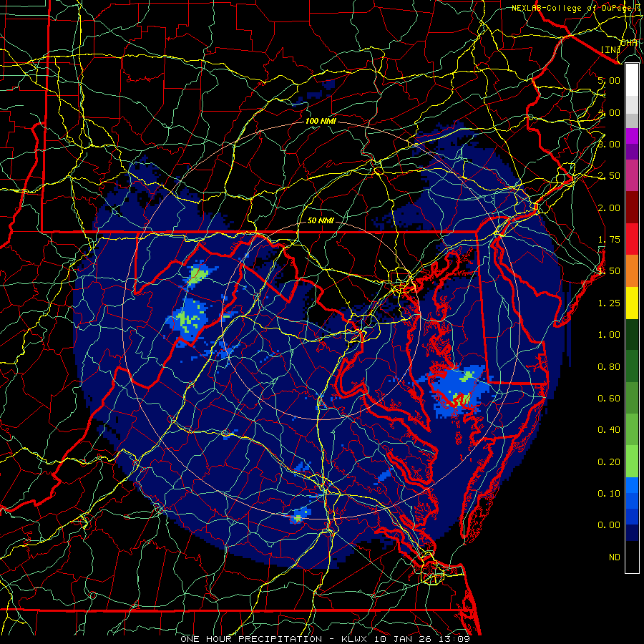
Task: Click the "2.00" legend value
Action: [x=609, y=208]
